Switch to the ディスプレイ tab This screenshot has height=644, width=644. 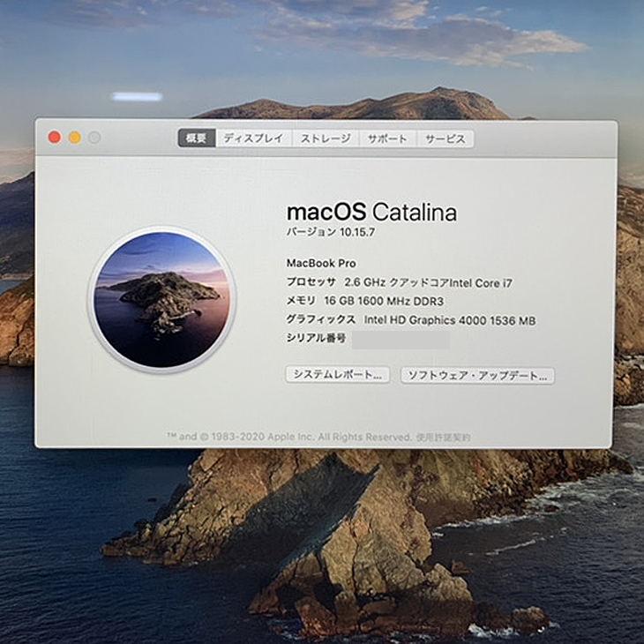253,139
